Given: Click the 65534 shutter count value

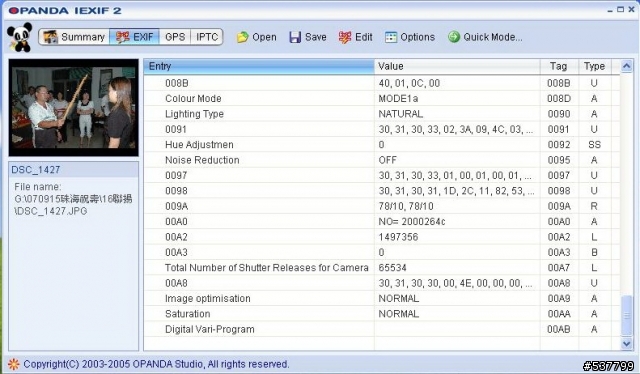Looking at the screenshot, I should (392, 268).
